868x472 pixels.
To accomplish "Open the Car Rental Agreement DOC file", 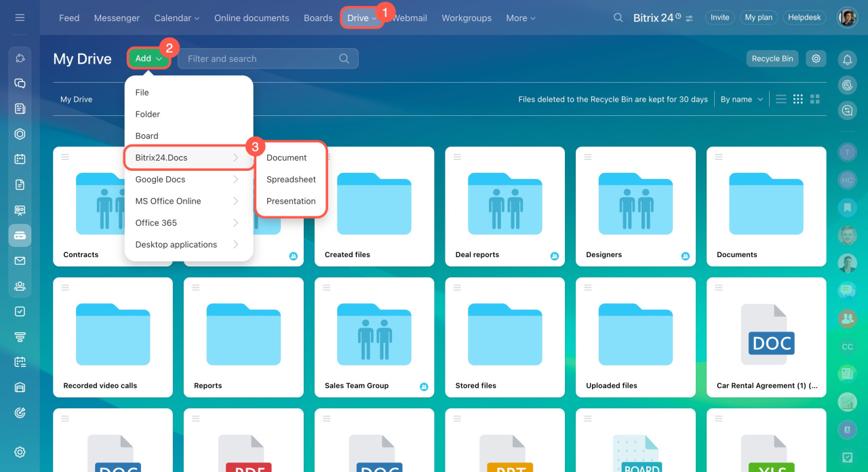I will pyautogui.click(x=766, y=337).
